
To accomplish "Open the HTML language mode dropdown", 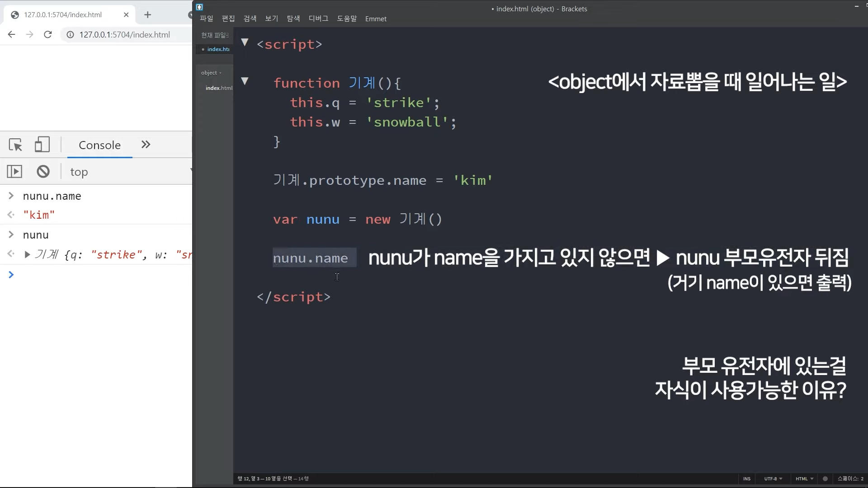I will point(804,479).
